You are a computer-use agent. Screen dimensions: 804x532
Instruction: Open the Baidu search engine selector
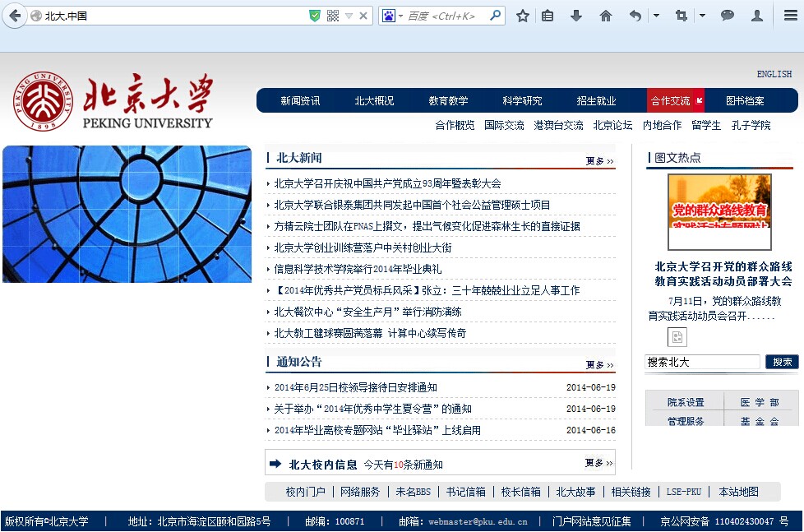coord(392,16)
